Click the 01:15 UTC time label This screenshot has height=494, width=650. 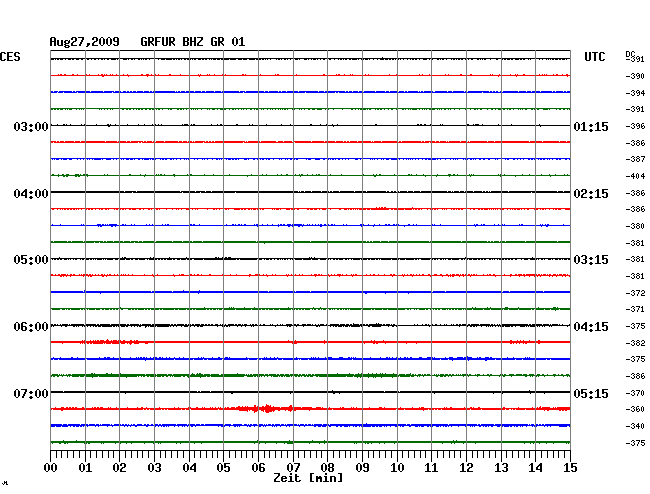[591, 126]
